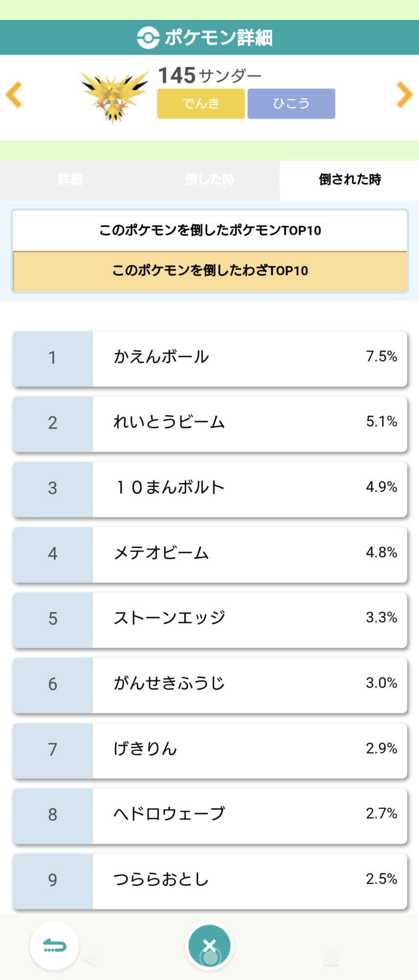Tap the Poké Ball icon in header

point(148,37)
